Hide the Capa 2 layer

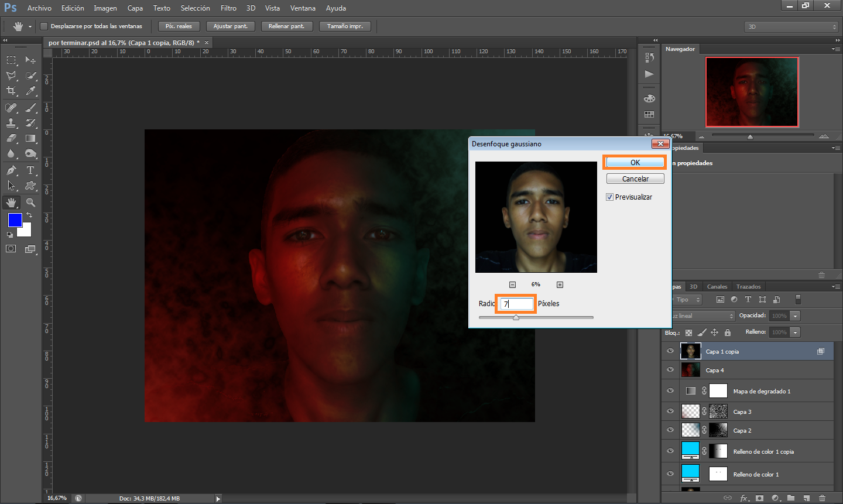(x=670, y=430)
